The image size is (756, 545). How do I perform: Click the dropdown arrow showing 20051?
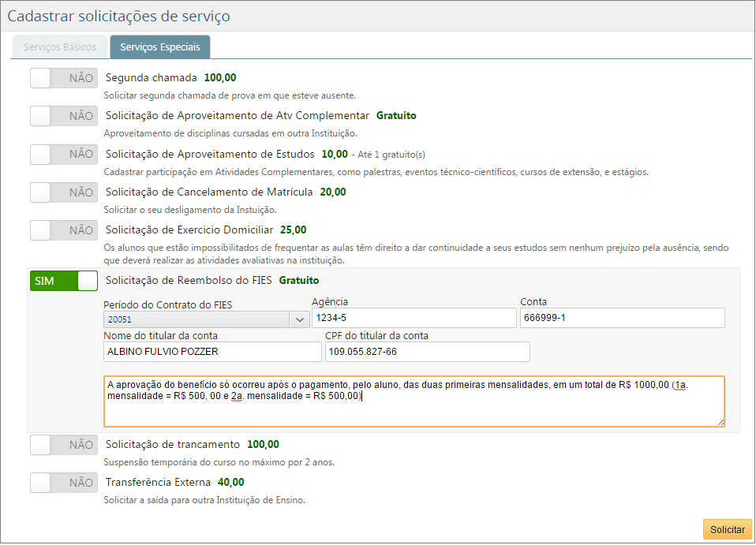coord(300,318)
